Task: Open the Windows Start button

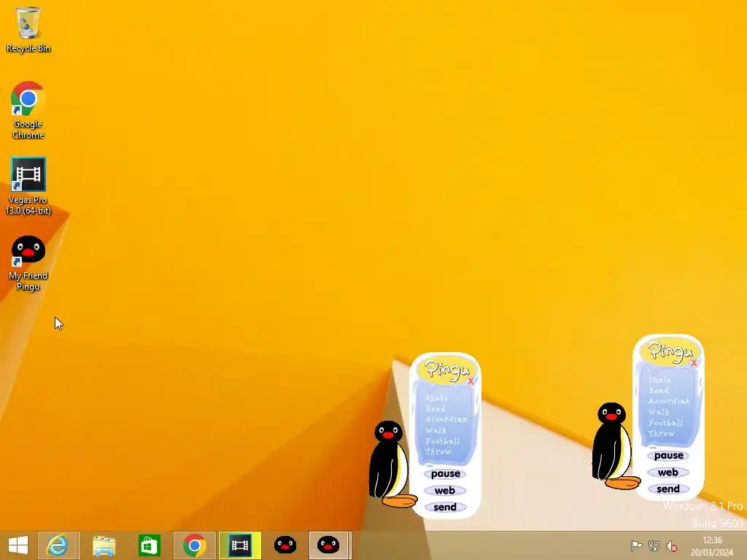Action: pos(18,545)
